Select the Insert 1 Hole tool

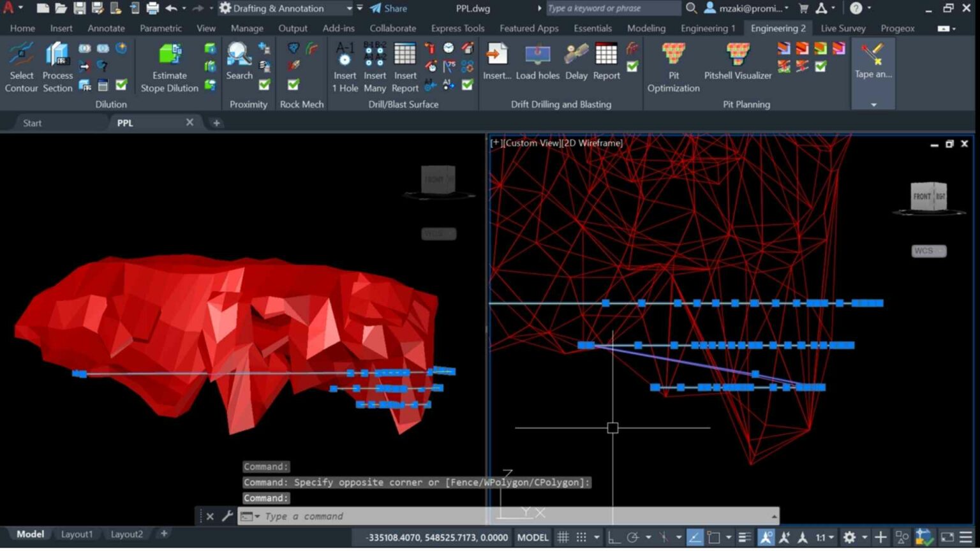tap(345, 64)
